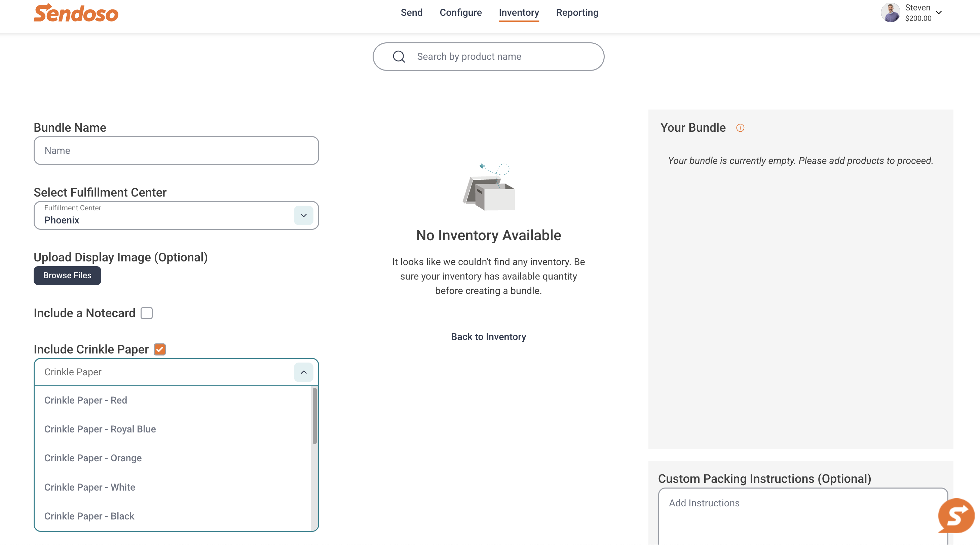Click the Include a Notecard label
The height and width of the screenshot is (545, 980).
click(x=84, y=313)
